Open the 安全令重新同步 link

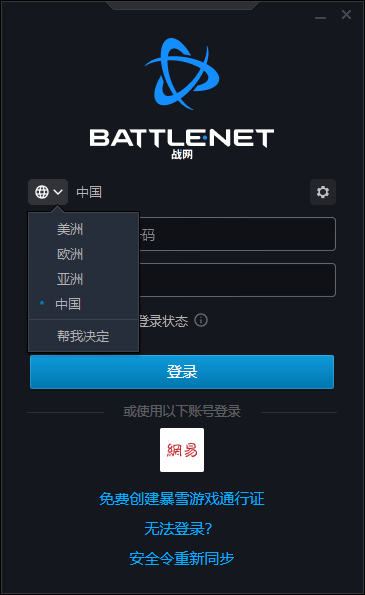182,559
